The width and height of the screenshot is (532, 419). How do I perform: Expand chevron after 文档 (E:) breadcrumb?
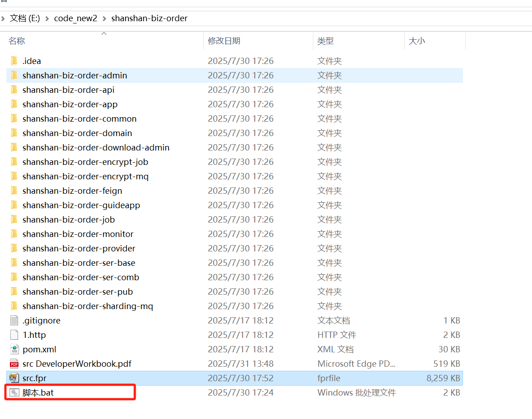(47, 18)
